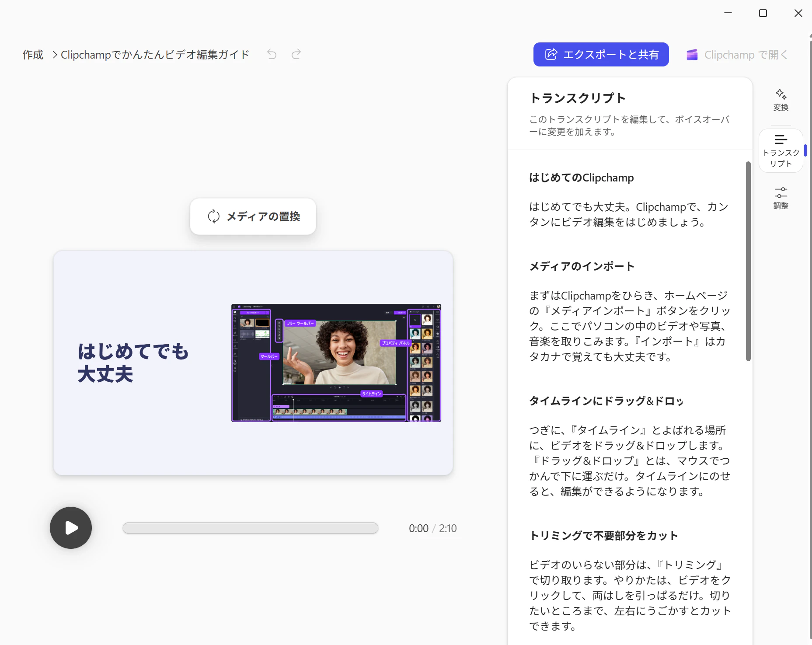Viewport: 812px width, 645px height.
Task: Select the トランスクリプト sidebar tab
Action: [781, 151]
